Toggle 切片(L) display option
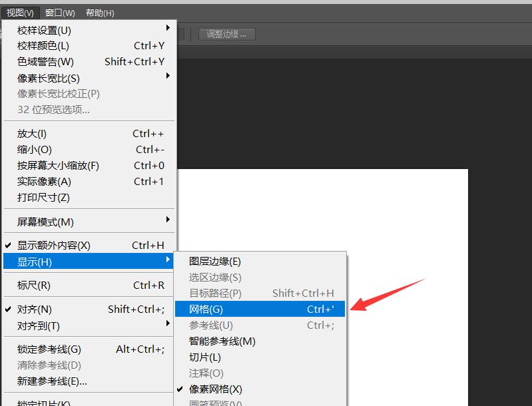The width and height of the screenshot is (532, 406). pyautogui.click(x=260, y=357)
